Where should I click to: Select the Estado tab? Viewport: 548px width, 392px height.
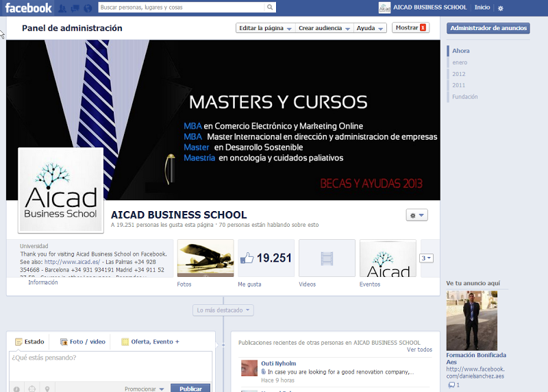click(x=29, y=342)
